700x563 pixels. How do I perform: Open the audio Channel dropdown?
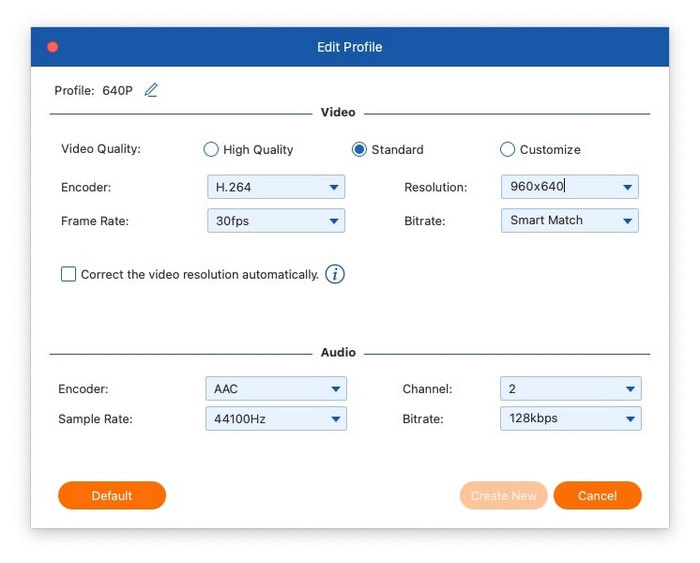coord(569,389)
